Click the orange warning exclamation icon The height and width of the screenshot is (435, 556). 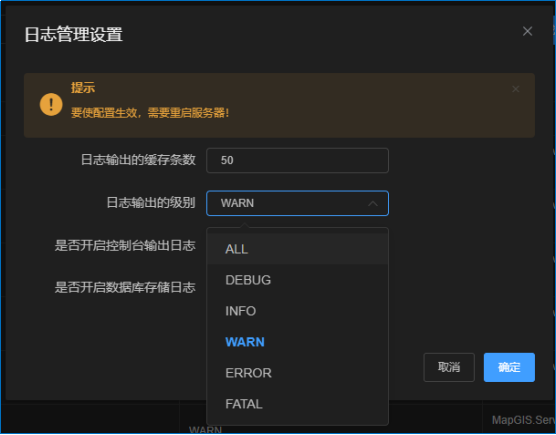51,104
